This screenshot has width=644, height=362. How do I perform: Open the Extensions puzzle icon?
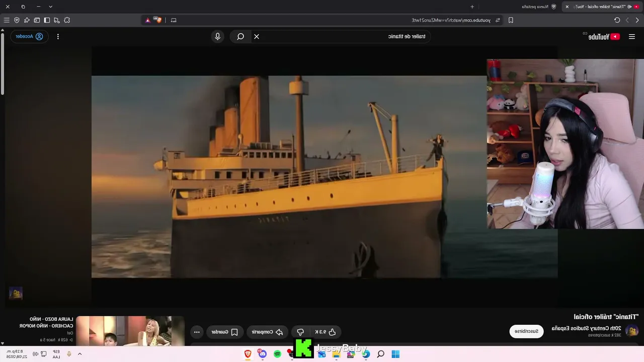click(x=67, y=20)
